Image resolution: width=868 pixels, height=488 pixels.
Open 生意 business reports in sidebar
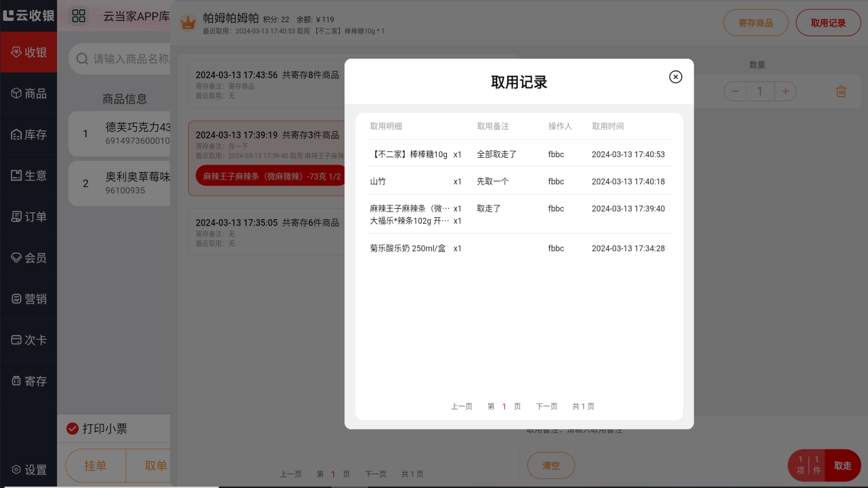pyautogui.click(x=29, y=176)
